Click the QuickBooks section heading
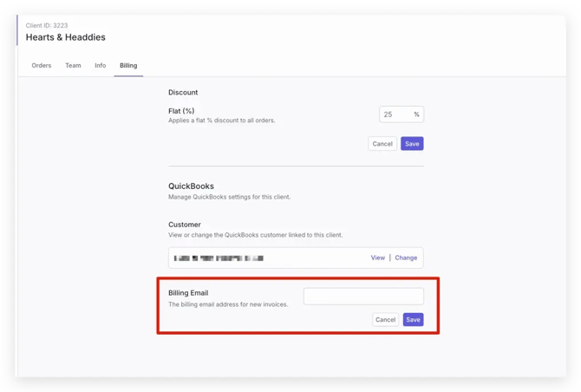The width and height of the screenshot is (581, 392). coord(191,186)
